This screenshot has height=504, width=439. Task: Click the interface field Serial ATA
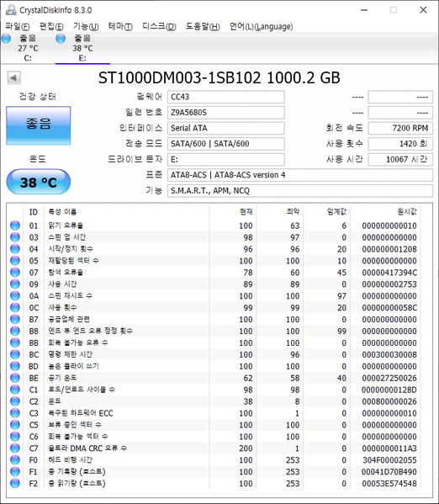click(x=225, y=128)
